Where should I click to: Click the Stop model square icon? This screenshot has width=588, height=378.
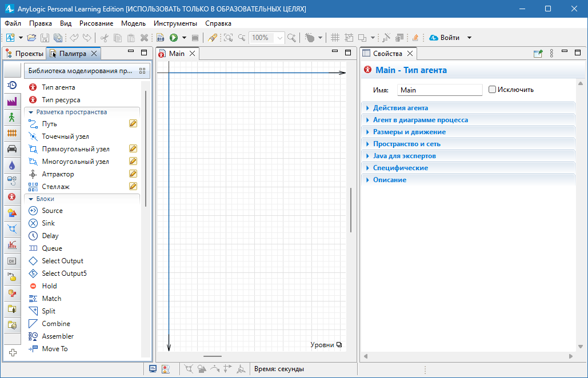(x=195, y=38)
